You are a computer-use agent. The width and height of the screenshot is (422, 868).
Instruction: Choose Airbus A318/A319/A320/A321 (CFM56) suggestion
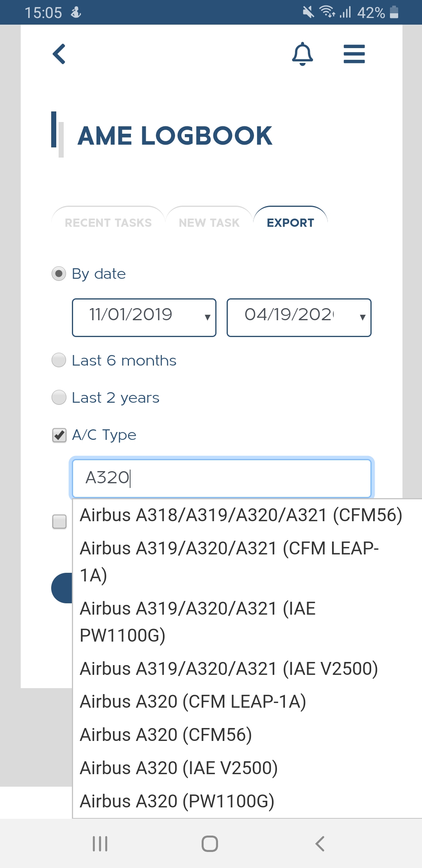point(241,515)
